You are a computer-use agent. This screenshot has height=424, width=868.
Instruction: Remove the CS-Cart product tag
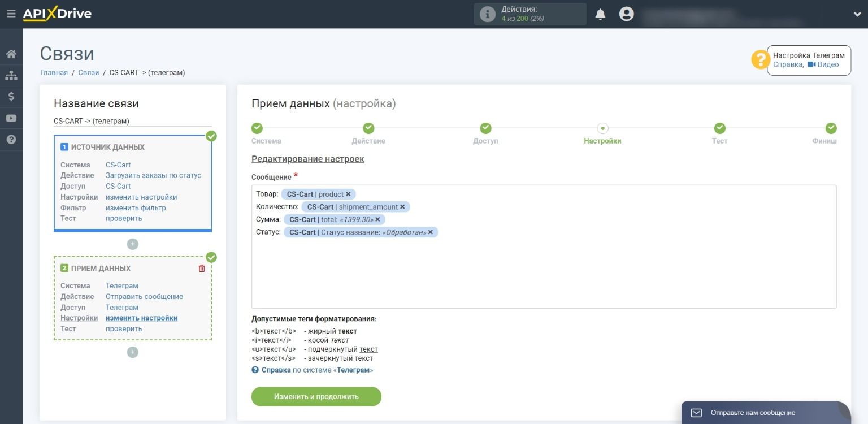click(348, 194)
